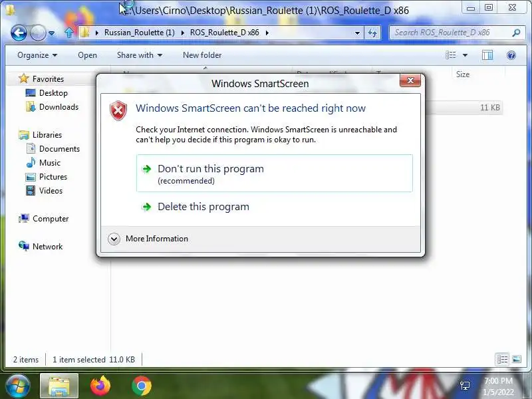Click the Up folder arrow icon
Screen dimensions: 532x399
click(x=69, y=33)
